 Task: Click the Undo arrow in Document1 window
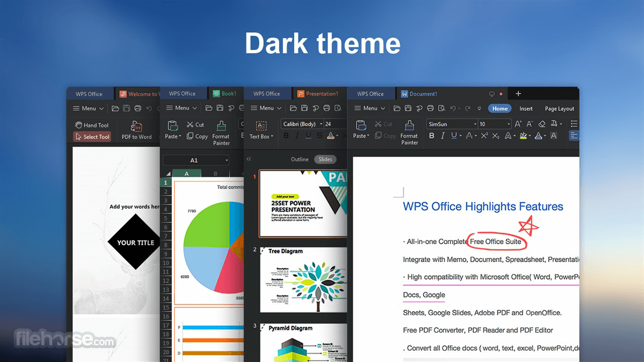point(453,109)
